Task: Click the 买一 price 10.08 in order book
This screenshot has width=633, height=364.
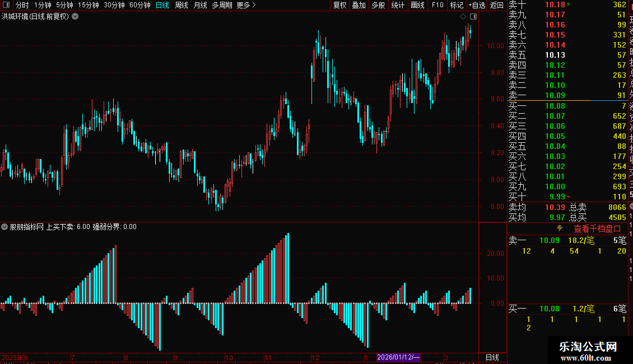Action: tap(555, 106)
